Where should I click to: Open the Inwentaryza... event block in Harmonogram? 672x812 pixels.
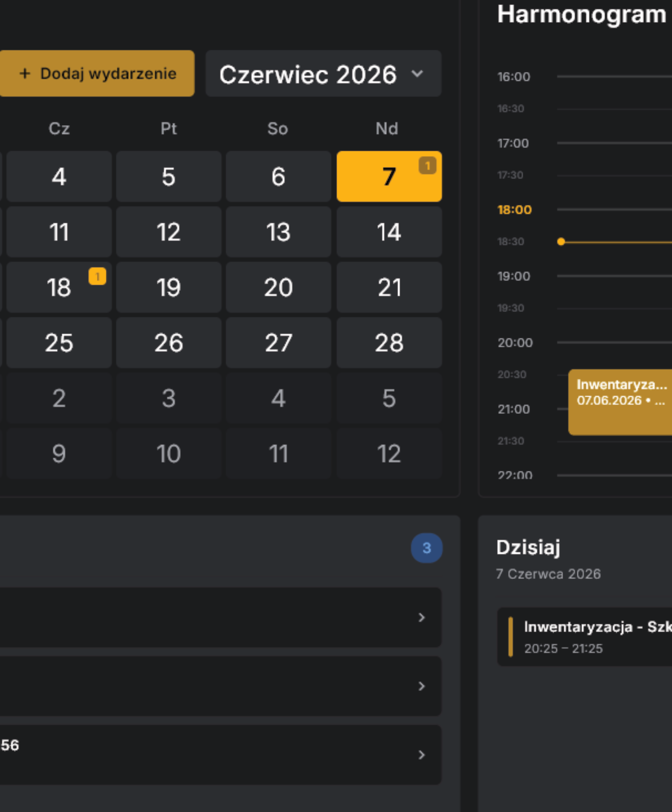tap(620, 402)
